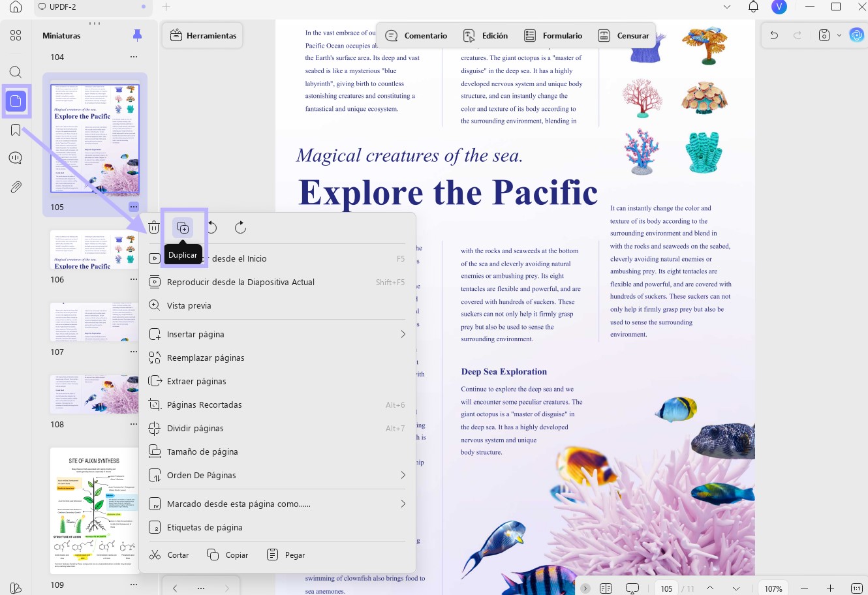Undo the last action
The width and height of the screenshot is (868, 595).
point(774,36)
